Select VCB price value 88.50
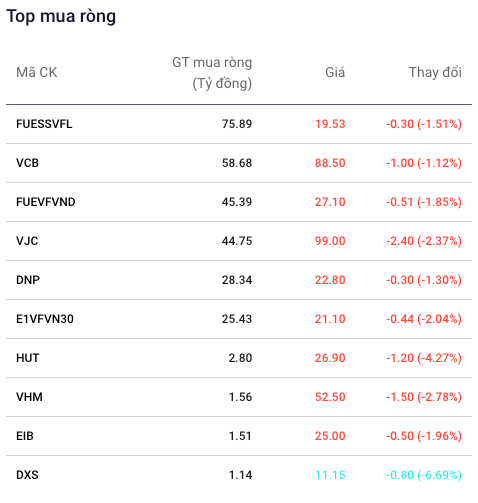This screenshot has height=503, width=478. [330, 163]
